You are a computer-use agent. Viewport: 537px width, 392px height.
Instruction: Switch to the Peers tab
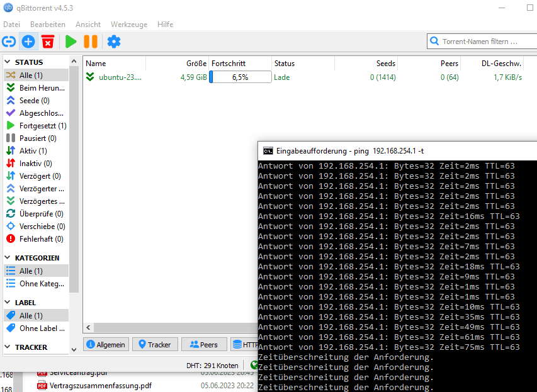203,345
